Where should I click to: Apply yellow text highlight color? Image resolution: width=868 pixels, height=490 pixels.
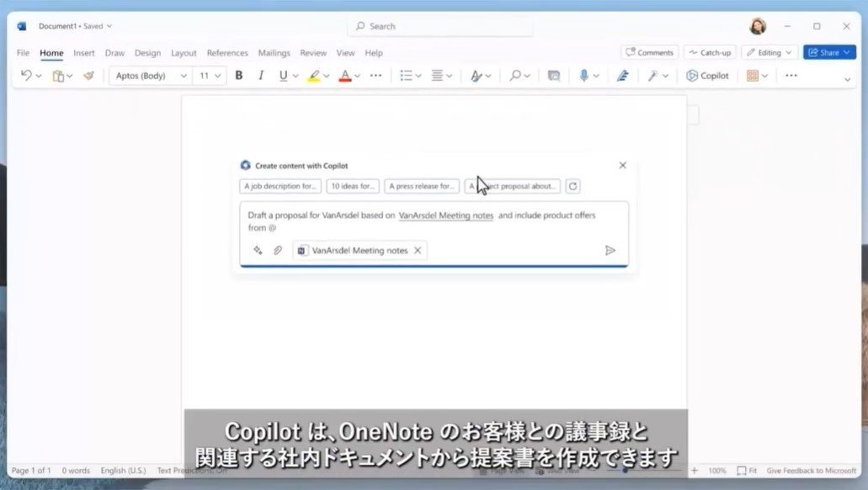[x=314, y=76]
